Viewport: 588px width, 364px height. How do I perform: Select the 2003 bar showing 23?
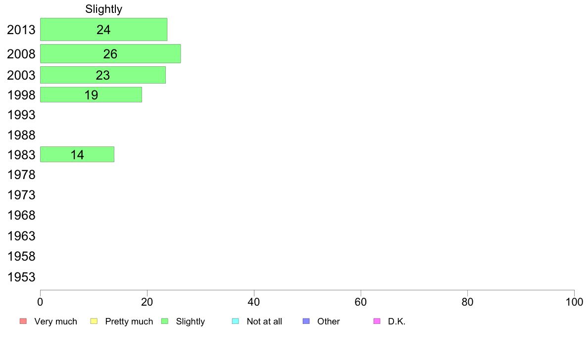tap(103, 75)
